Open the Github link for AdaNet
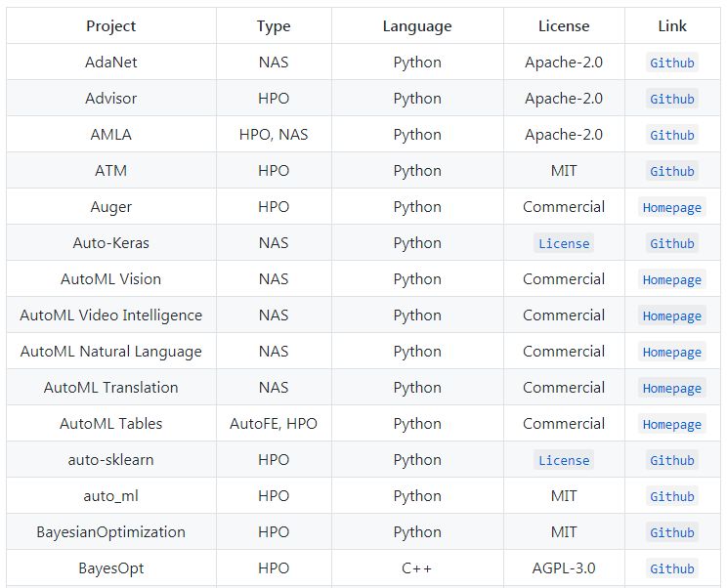The height and width of the screenshot is (588, 727). coord(672,63)
